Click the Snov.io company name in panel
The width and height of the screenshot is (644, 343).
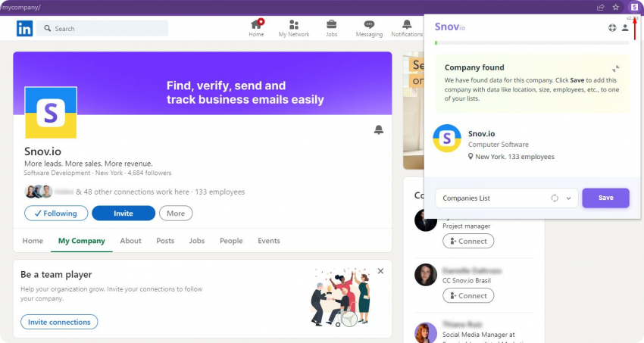coord(481,134)
